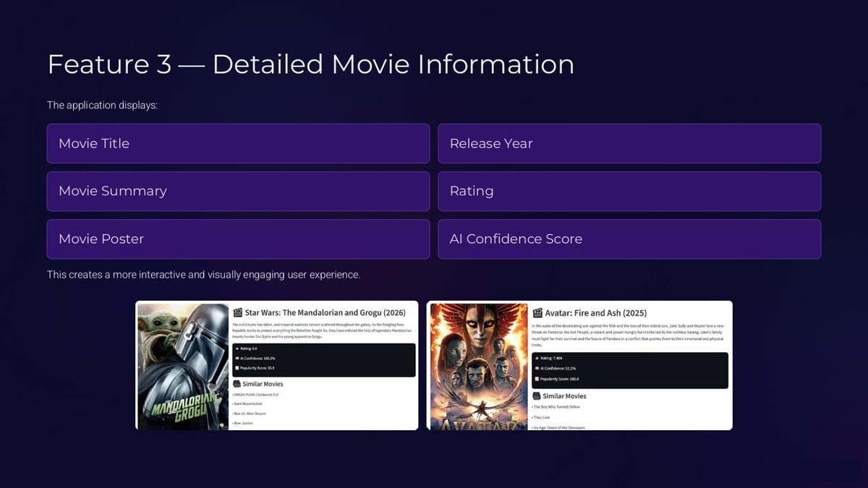Click 'Rating: 0.0' in the Star Wars card

(x=249, y=348)
